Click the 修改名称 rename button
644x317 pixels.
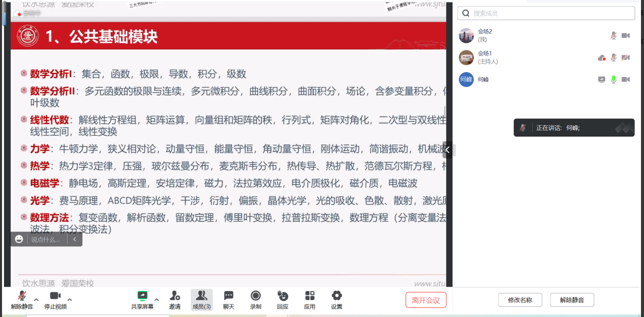tap(519, 300)
